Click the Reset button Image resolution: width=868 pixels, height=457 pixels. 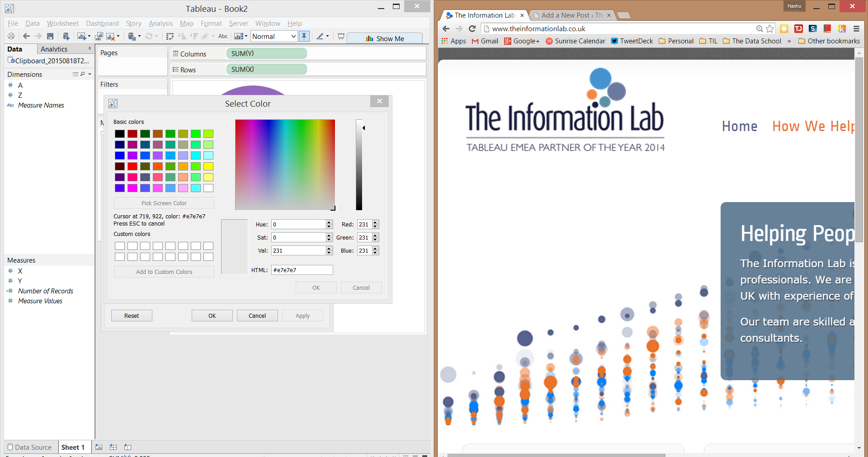pyautogui.click(x=132, y=316)
